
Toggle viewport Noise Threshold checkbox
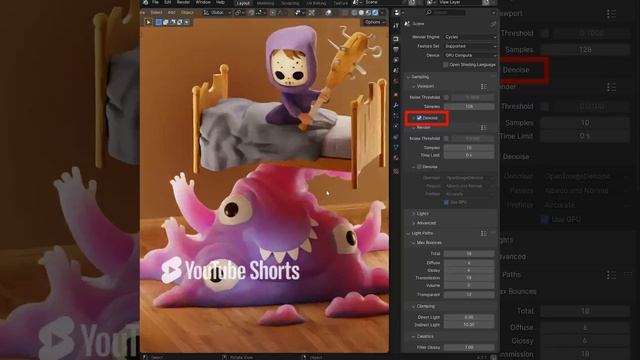(446, 98)
